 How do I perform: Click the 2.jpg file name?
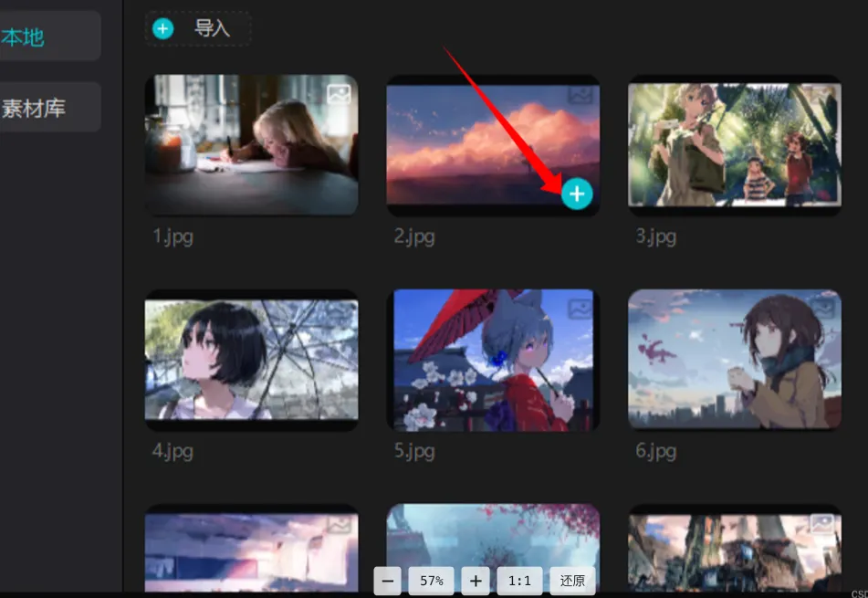414,237
